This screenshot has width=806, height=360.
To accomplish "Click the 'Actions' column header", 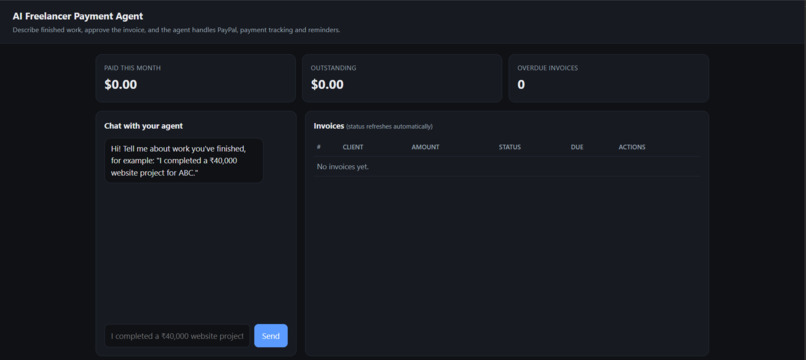I will coord(632,147).
